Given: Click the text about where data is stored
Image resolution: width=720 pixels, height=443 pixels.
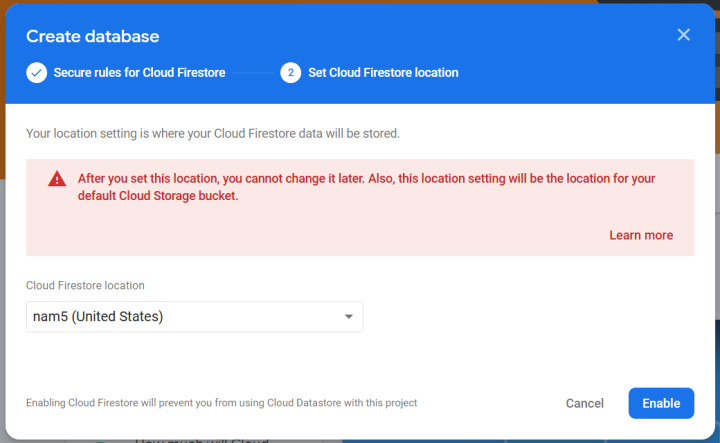Looking at the screenshot, I should [213, 134].
